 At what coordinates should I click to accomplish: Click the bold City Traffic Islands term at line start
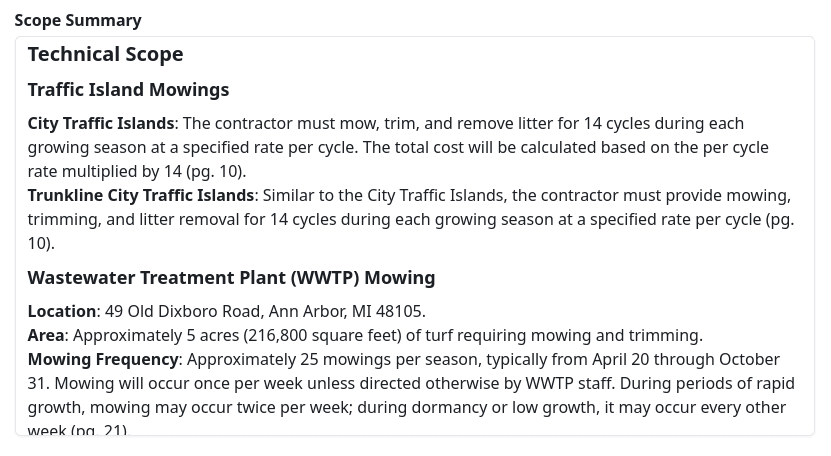coord(101,123)
